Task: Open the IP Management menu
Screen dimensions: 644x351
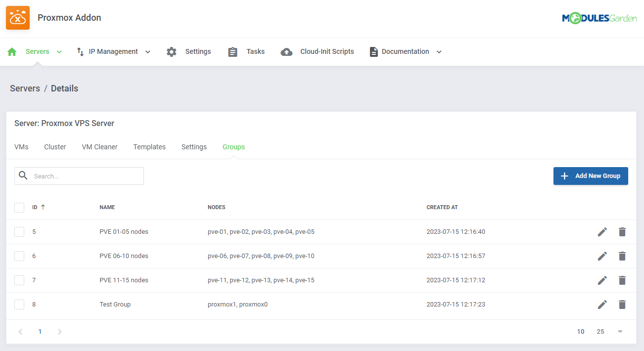Action: coord(113,51)
